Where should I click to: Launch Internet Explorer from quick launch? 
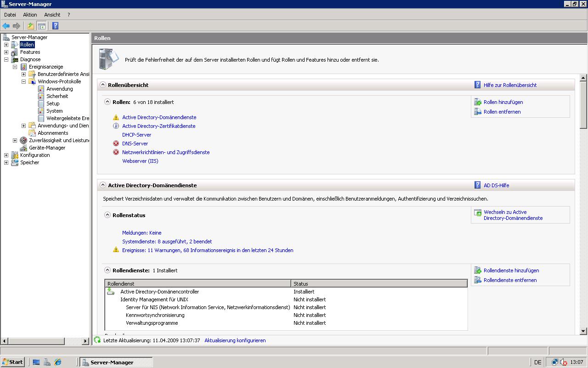point(58,362)
